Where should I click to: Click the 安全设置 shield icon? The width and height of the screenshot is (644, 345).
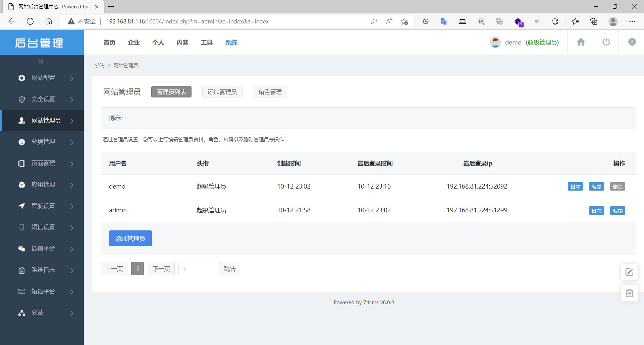22,99
